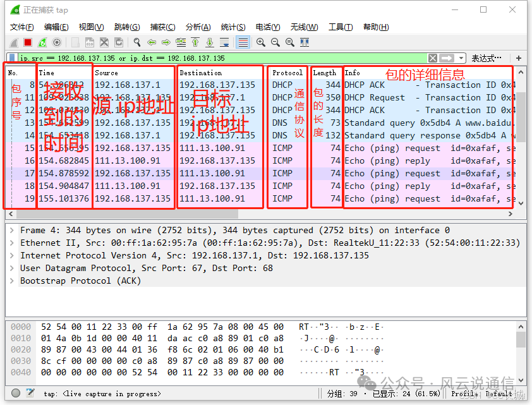532x405 pixels.
Task: Sort packets by Length column header
Action: (x=325, y=73)
